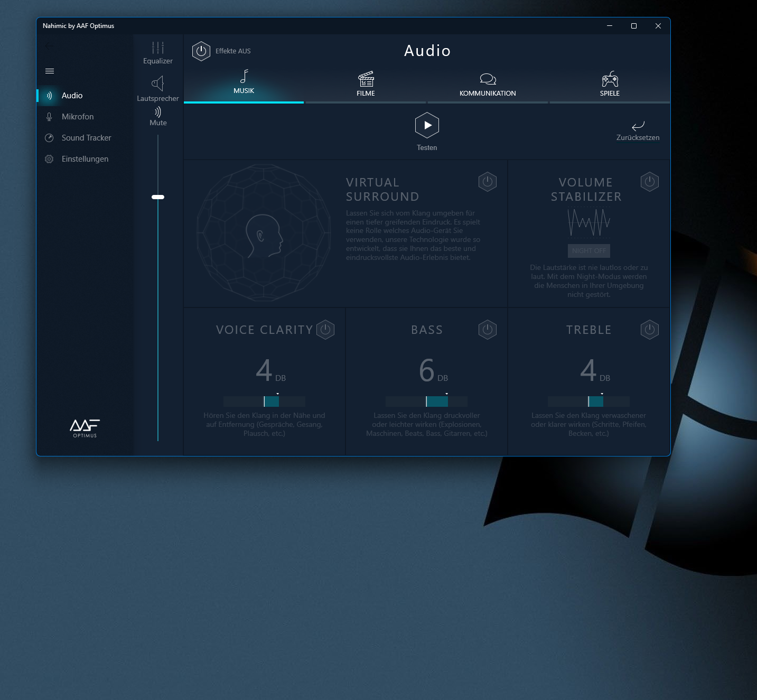Enable the Treble power toggle
The image size is (757, 700).
(650, 330)
